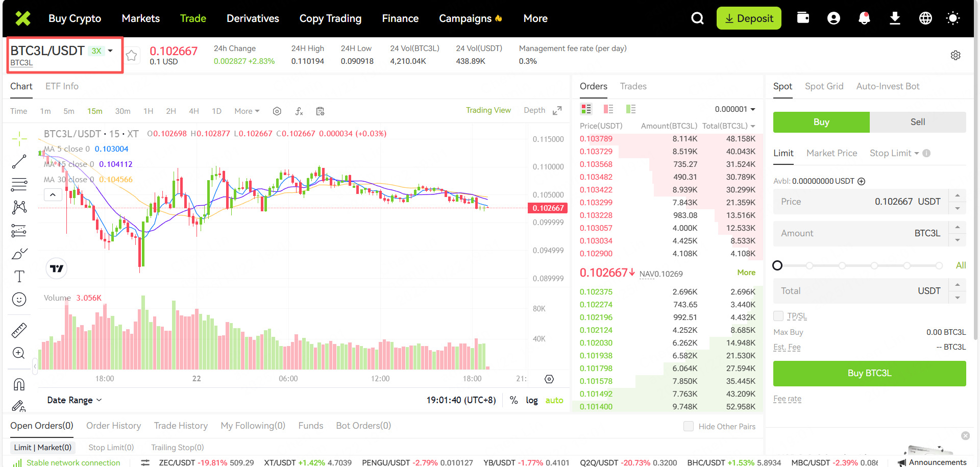Screen dimensions: 980x467
Task: Expand the More timeframes dropdown
Action: 247,111
